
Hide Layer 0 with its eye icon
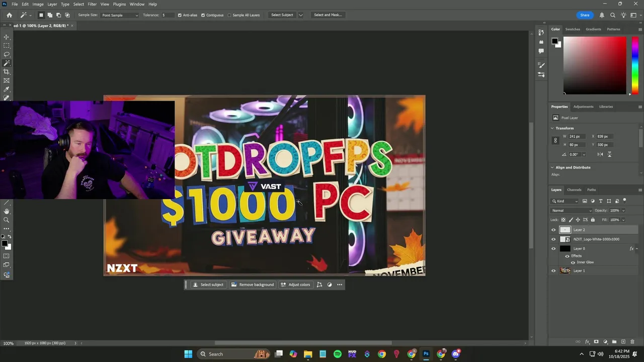[553, 249]
